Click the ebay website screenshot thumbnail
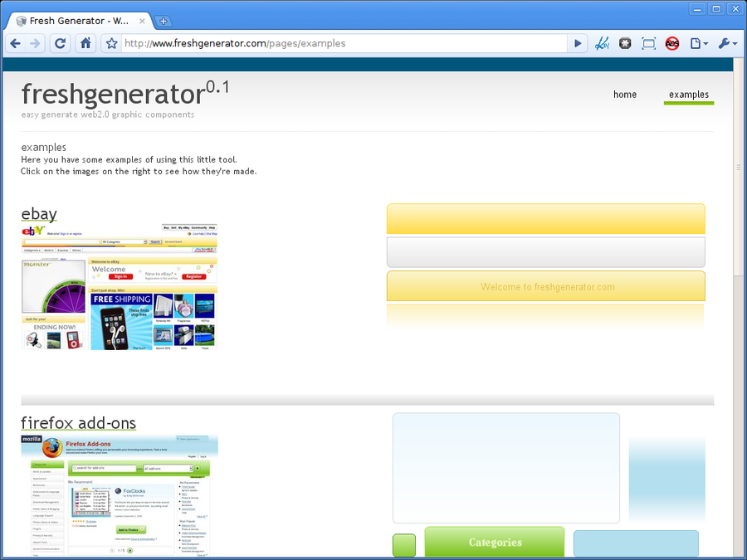The height and width of the screenshot is (560, 747). (x=120, y=287)
